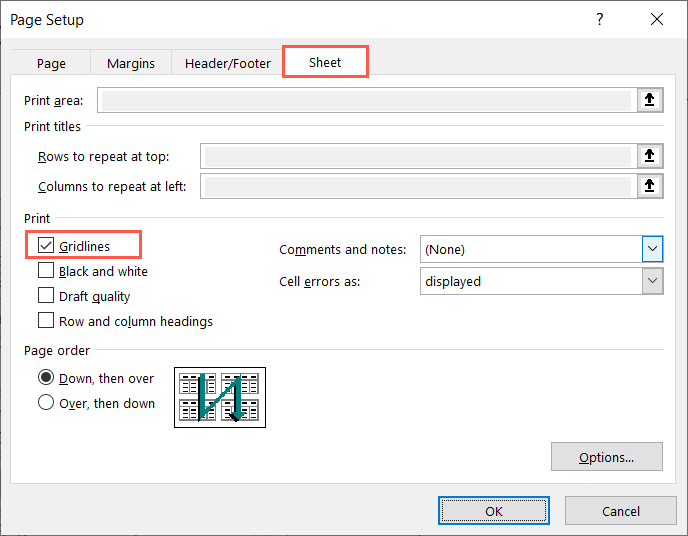The width and height of the screenshot is (688, 536).
Task: Click Columns to repeat at left field
Action: 419,186
